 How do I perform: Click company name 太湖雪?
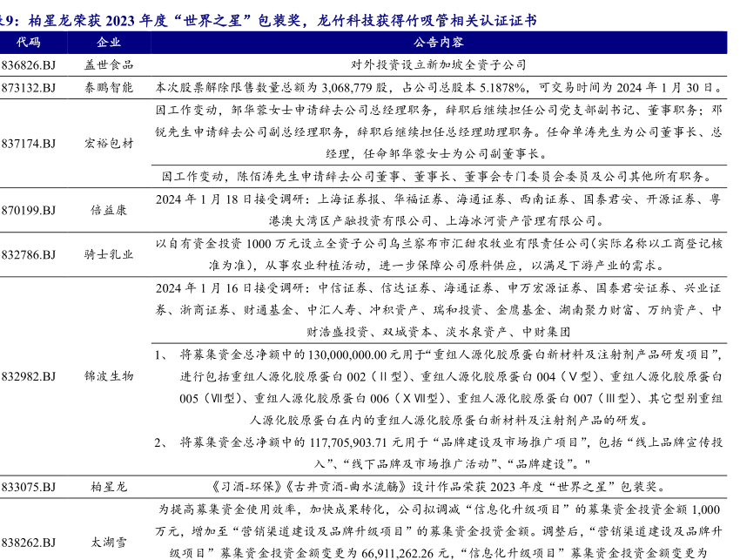pyautogui.click(x=109, y=543)
